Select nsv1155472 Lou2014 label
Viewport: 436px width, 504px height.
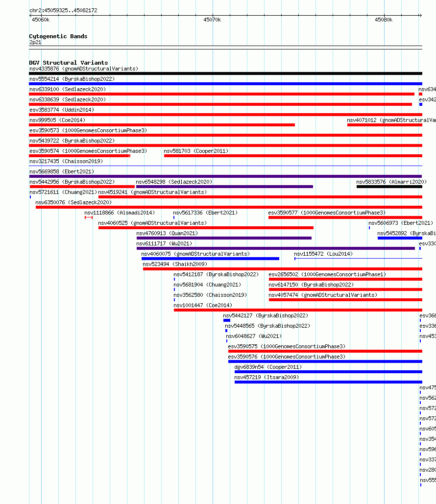323,254
